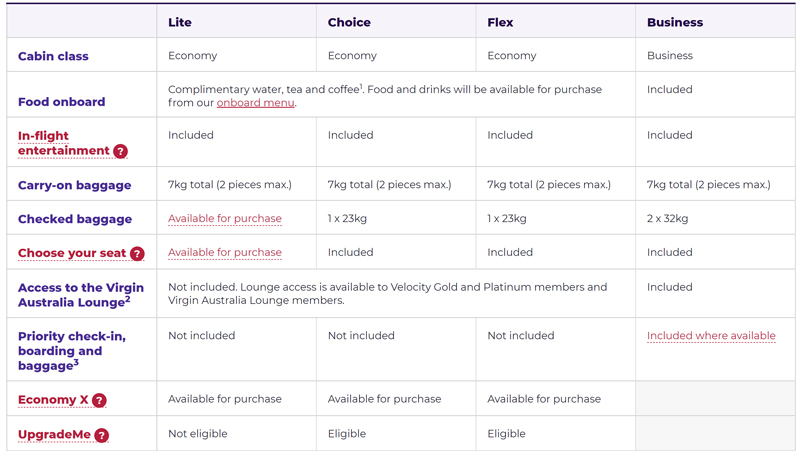Screen dimensions: 800x457
Task: Open the Included where available link
Action: pyautogui.click(x=711, y=336)
